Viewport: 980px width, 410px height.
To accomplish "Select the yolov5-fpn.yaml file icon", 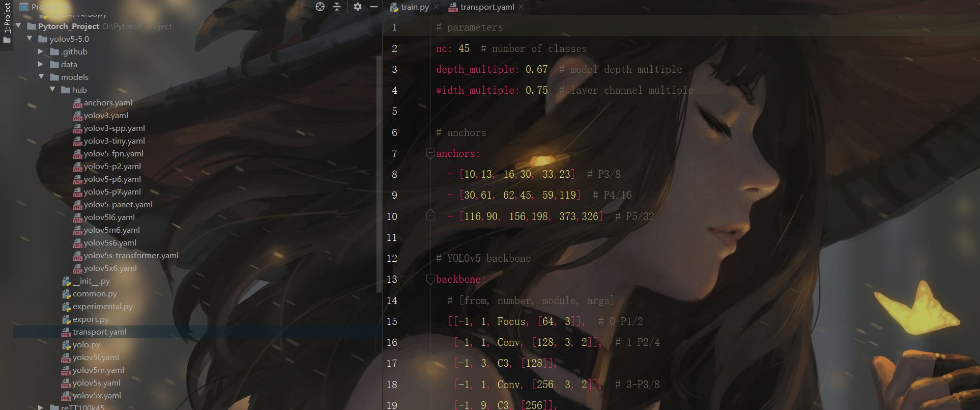I will coord(77,154).
